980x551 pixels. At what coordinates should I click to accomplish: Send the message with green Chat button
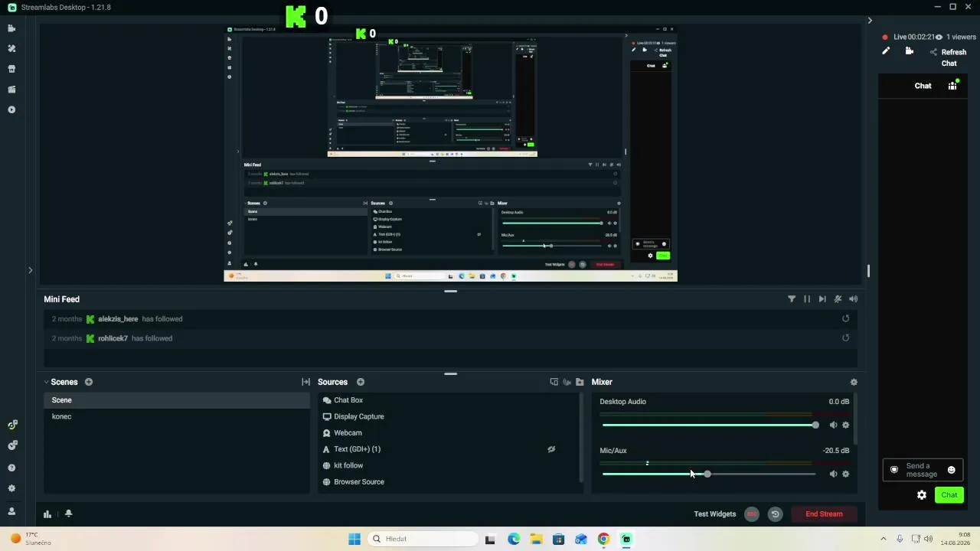(x=949, y=495)
